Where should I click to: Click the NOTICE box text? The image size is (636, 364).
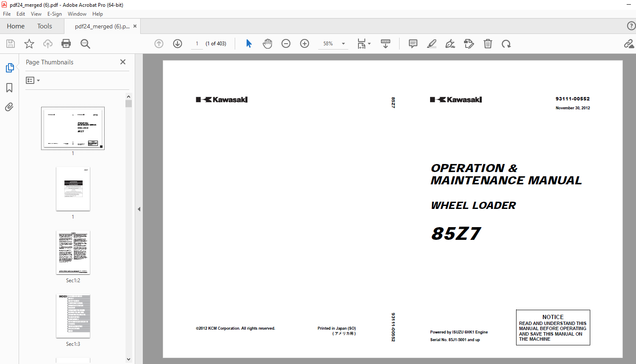[x=553, y=328]
